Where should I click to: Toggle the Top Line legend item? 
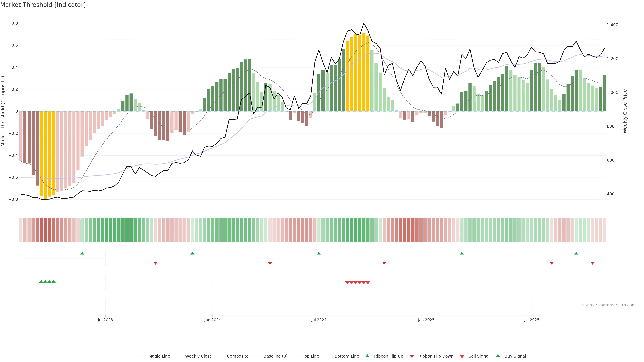click(x=311, y=356)
